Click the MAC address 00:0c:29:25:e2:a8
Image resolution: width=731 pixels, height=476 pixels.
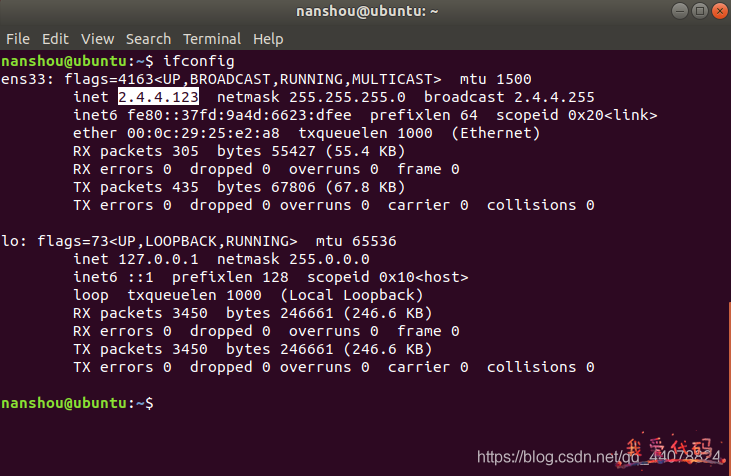pos(203,133)
